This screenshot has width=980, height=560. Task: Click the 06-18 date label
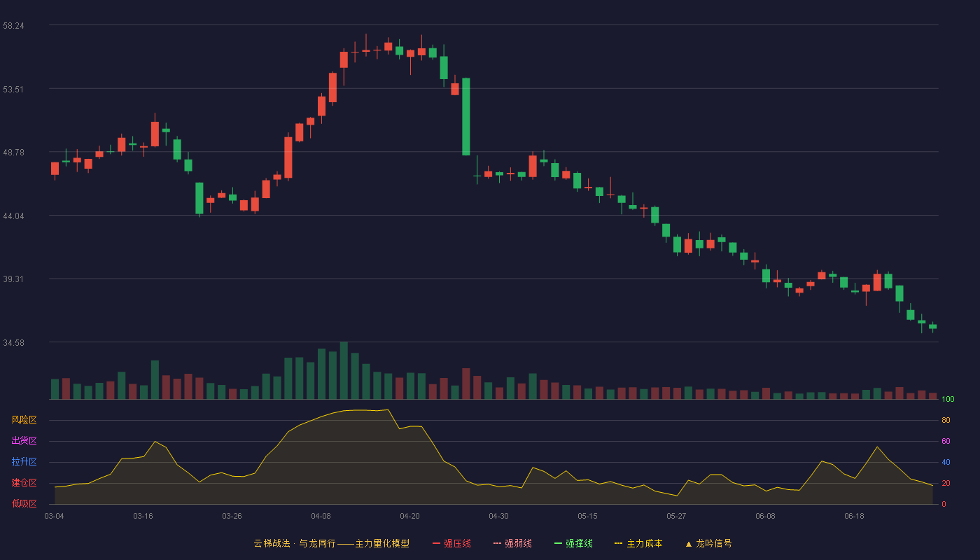point(854,516)
